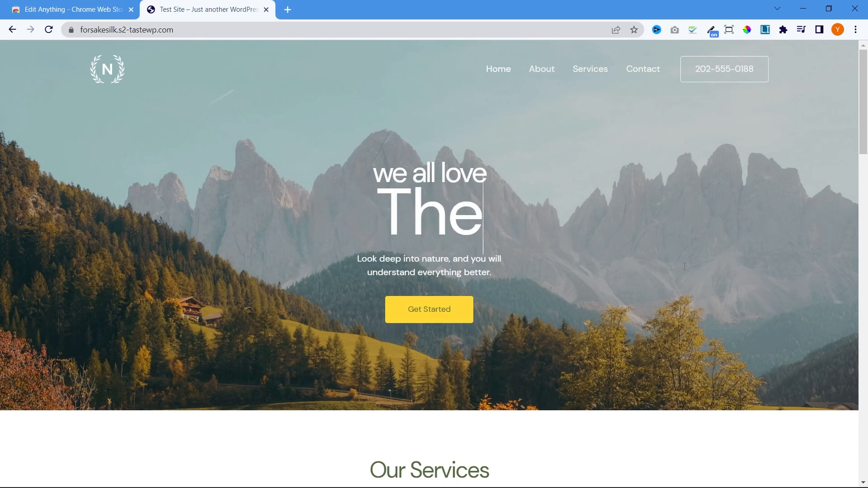Click the browser bookmark star icon
This screenshot has width=868, height=488.
634,30
